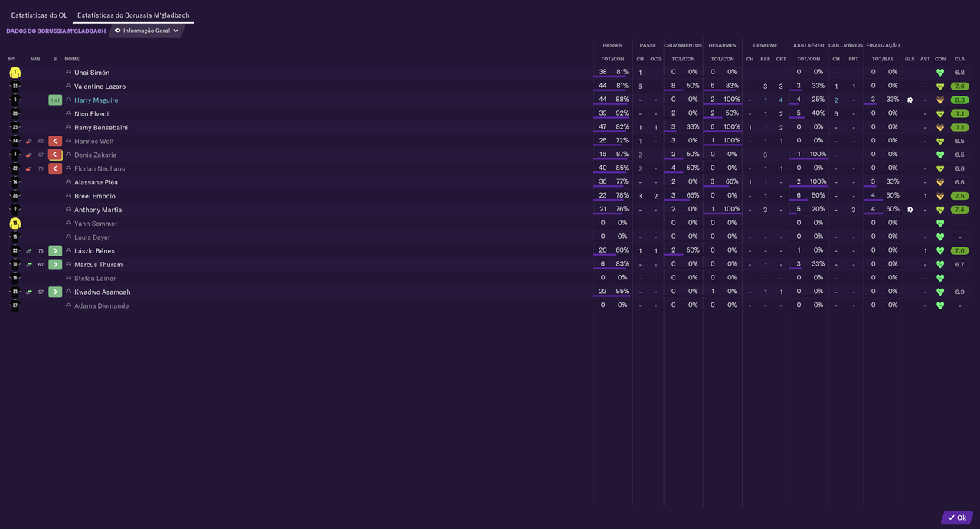Click green substituted-on arrow for Marcus Thuram
The width and height of the screenshot is (980, 529).
click(55, 265)
